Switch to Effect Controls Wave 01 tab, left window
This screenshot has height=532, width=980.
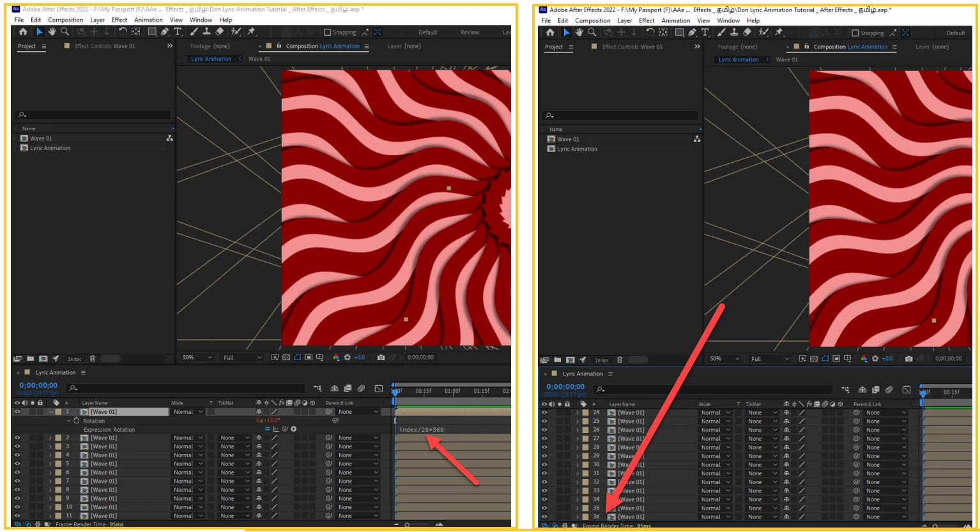tap(105, 46)
